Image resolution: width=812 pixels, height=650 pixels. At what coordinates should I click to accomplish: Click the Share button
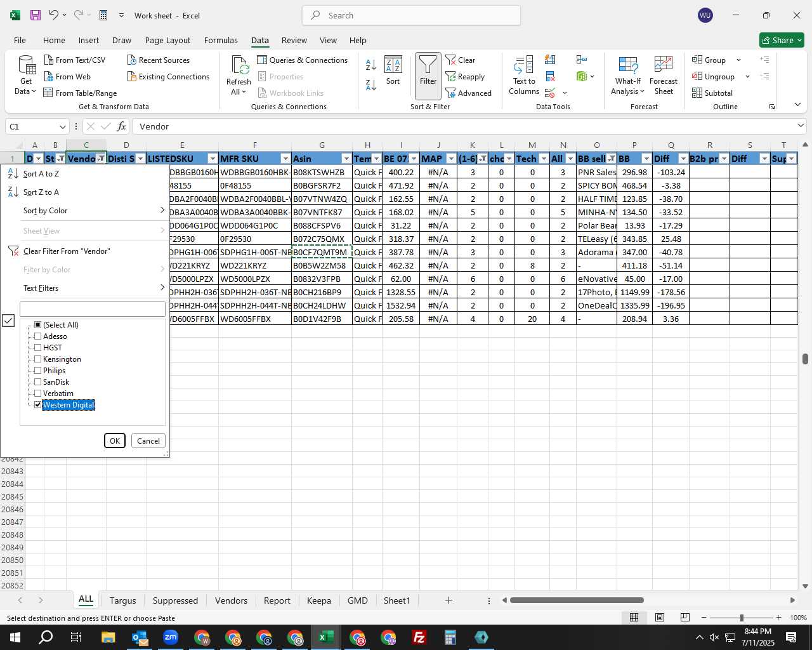(782, 40)
